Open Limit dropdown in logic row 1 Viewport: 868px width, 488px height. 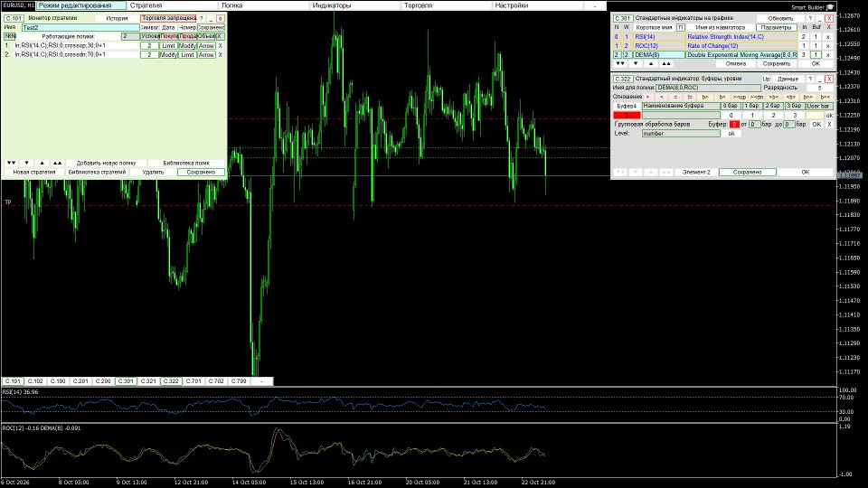point(169,46)
